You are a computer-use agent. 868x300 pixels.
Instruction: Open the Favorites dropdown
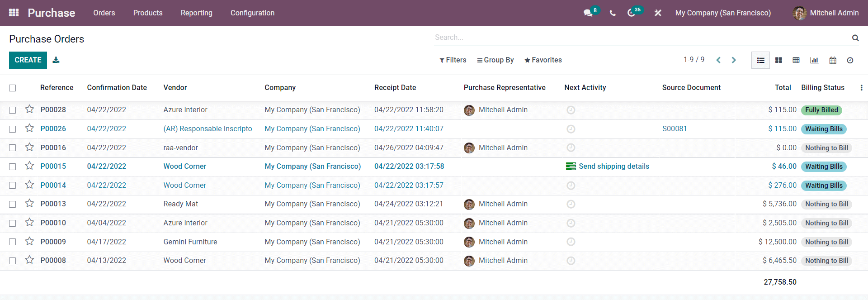pos(543,60)
